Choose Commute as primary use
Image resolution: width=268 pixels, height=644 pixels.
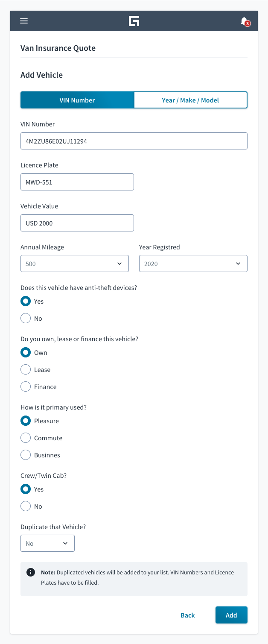pyautogui.click(x=26, y=438)
